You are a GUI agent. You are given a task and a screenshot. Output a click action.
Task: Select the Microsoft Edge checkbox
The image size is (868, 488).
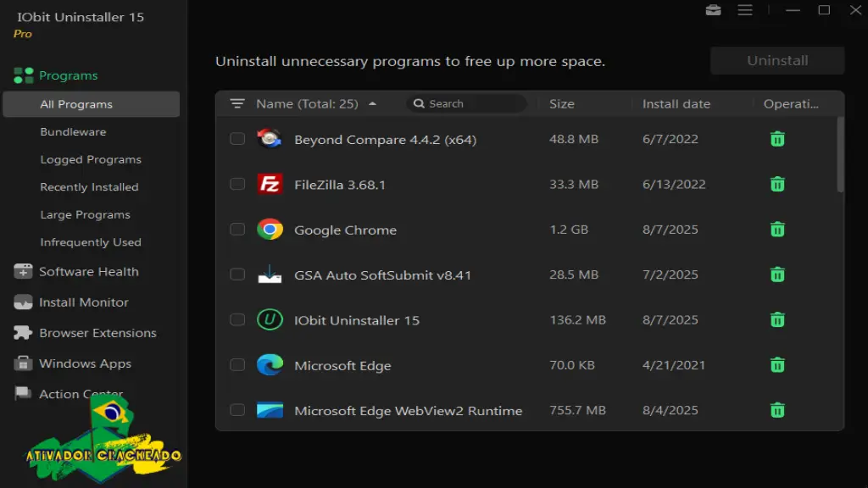[x=237, y=364]
